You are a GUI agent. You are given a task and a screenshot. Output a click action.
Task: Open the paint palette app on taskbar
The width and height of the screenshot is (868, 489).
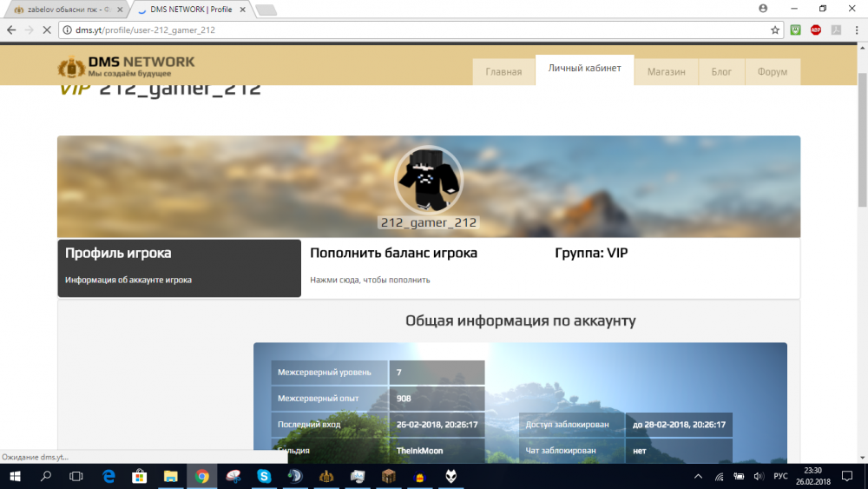pos(233,476)
